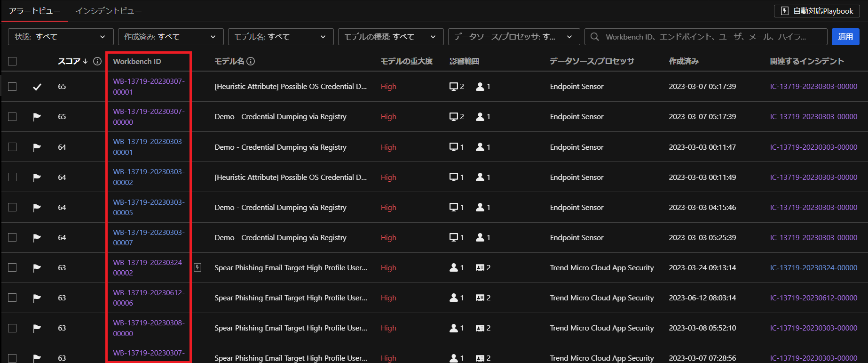The height and width of the screenshot is (363, 868).
Task: Click the info icon next to スコア header
Action: tap(97, 61)
